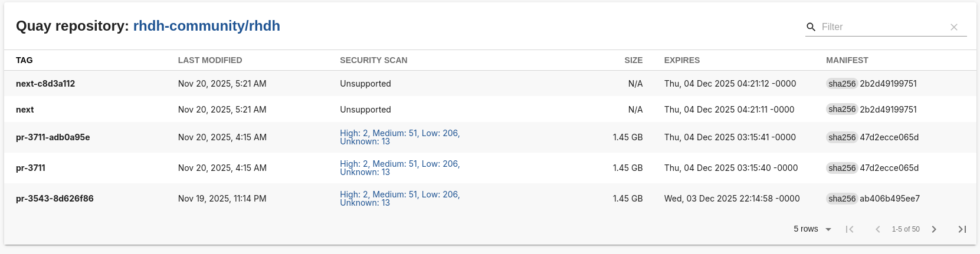View vulnerability scan link for pr-3711
The image size is (980, 254).
399,168
